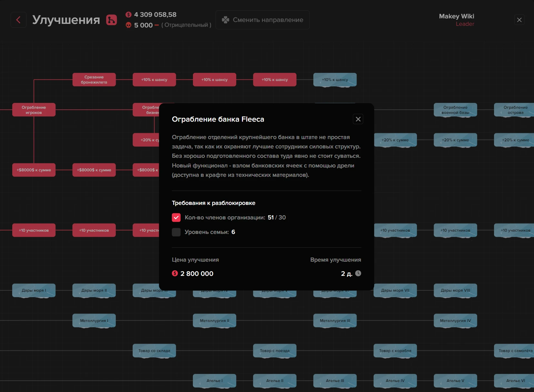Open the Ограбление игроков upgrade node
Viewport: 534px width, 392px height.
[34, 110]
